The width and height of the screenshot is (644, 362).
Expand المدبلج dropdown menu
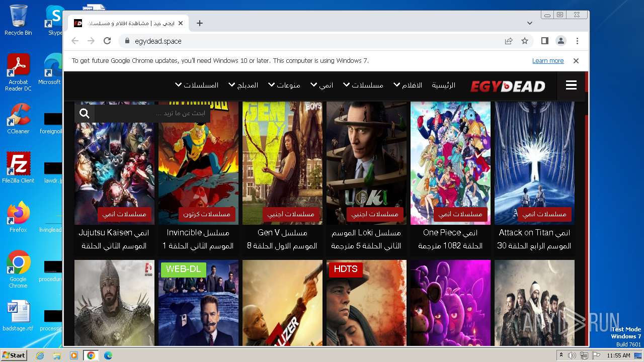point(244,85)
